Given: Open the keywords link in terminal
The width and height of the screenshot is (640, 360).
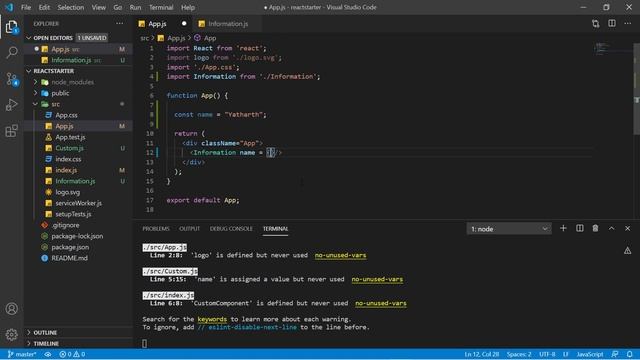Looking at the screenshot, I should [x=212, y=319].
